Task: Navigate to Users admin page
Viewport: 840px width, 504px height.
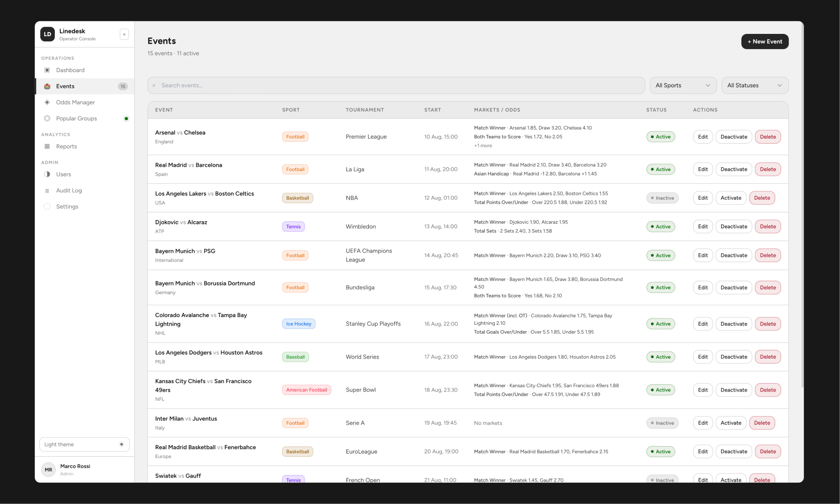Action: click(85, 174)
